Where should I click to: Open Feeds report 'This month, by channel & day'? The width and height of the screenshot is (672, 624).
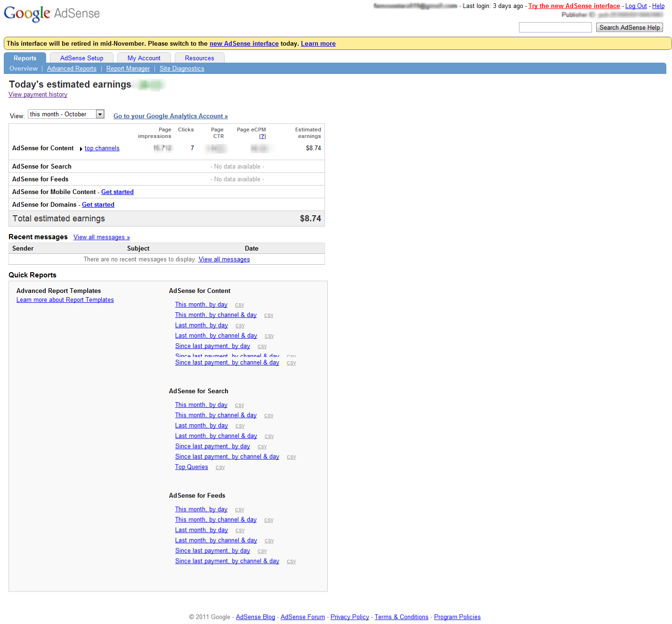pos(216,520)
